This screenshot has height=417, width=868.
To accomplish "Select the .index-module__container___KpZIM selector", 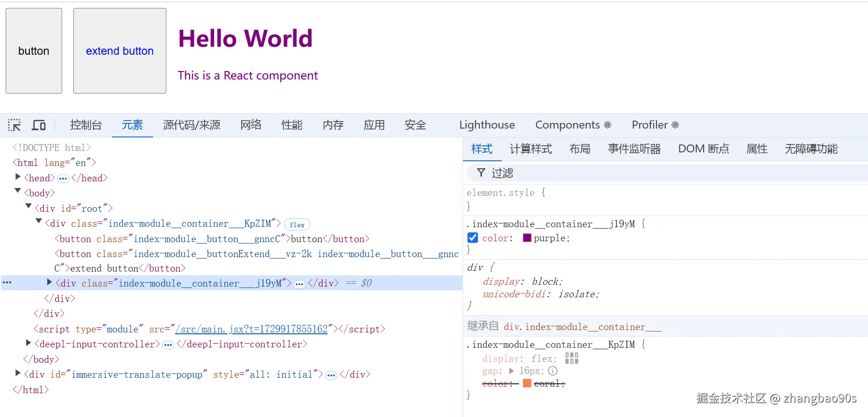I will tap(551, 345).
